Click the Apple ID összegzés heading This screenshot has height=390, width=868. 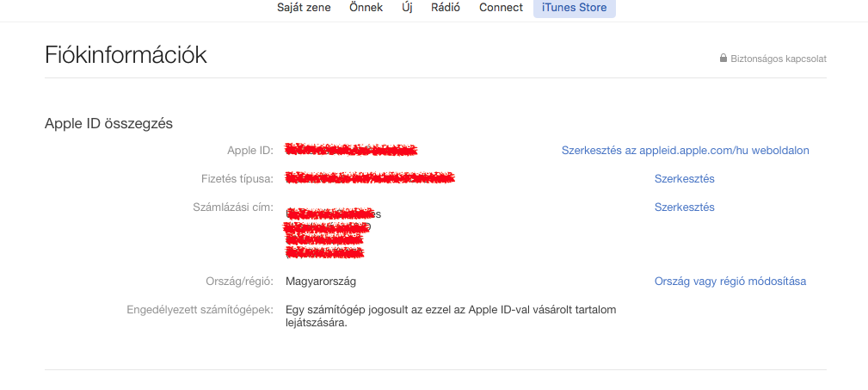[x=108, y=123]
